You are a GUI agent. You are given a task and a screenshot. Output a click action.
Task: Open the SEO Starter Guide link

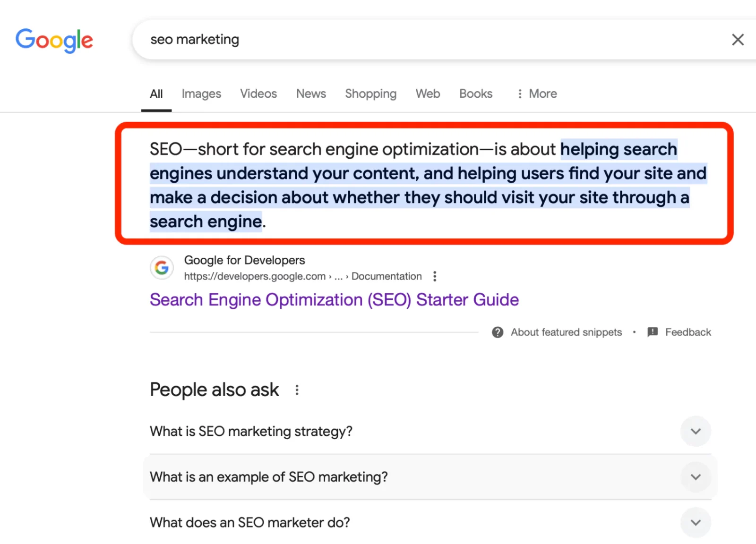334,299
